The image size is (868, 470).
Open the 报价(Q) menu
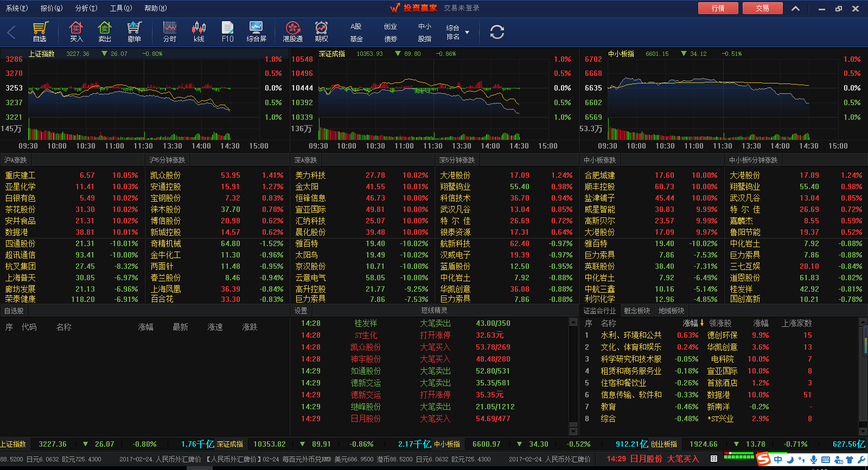point(52,8)
